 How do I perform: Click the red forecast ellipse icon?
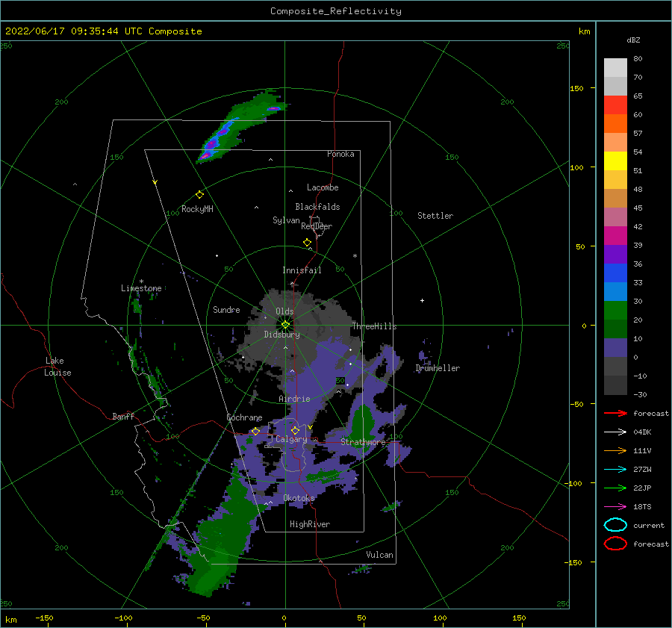[x=615, y=544]
